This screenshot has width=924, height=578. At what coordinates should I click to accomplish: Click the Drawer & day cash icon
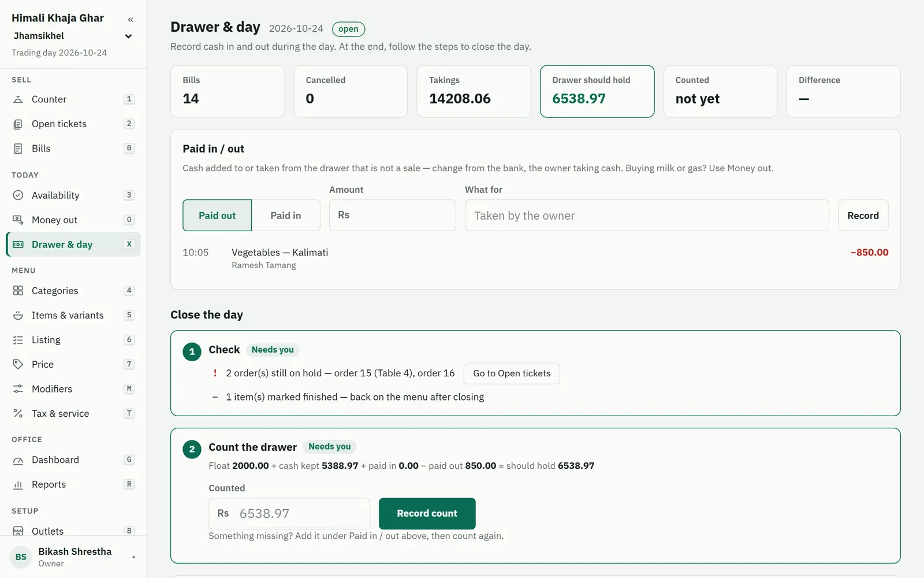18,244
